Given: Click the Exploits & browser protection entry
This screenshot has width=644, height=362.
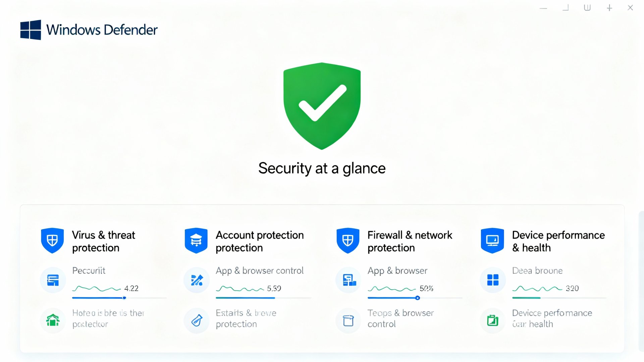Looking at the screenshot, I should [246, 318].
